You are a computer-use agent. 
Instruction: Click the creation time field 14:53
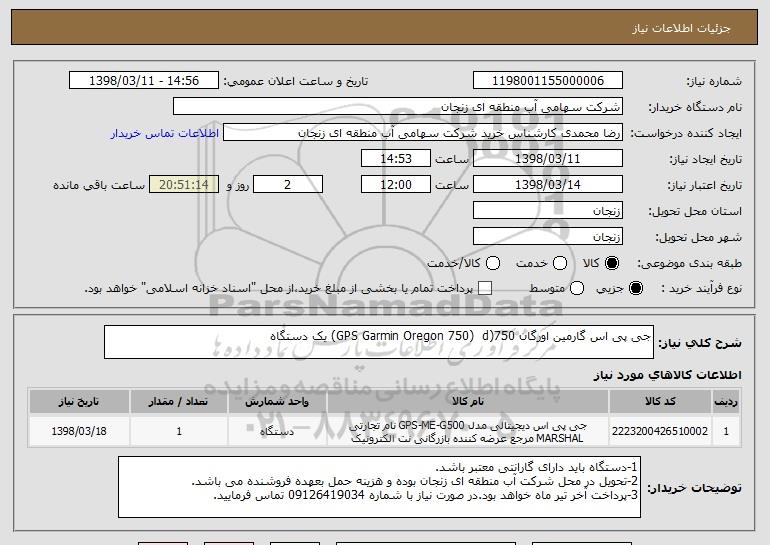click(x=396, y=159)
